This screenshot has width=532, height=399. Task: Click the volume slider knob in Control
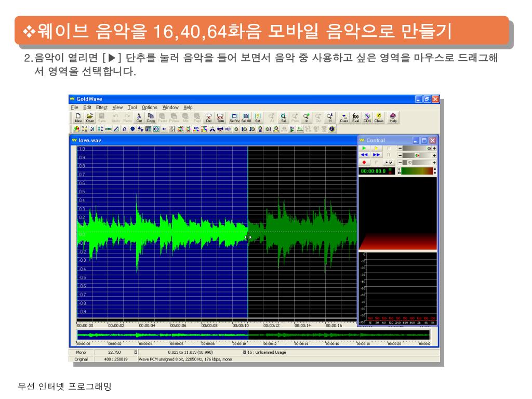tap(429, 148)
